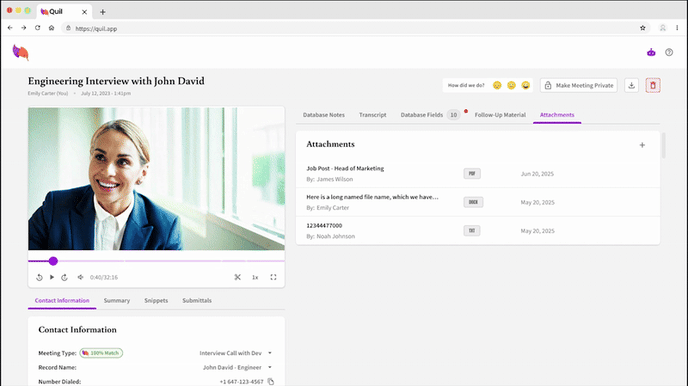
Task: Open browser three-dot menu
Action: click(677, 28)
